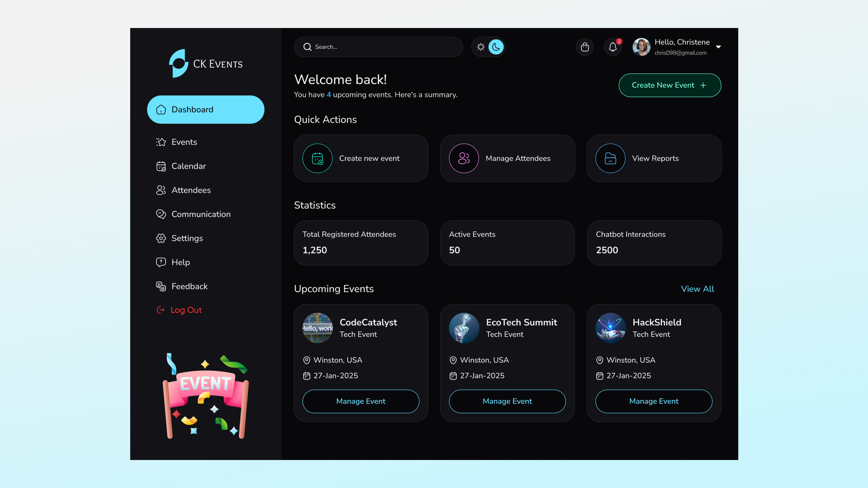868x488 pixels.
Task: Click the HackShield event thumbnail
Action: click(610, 328)
